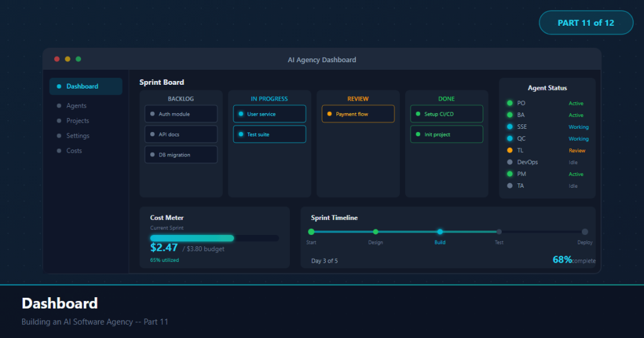Click the green window maximize dot
Image resolution: width=644 pixels, height=338 pixels.
coord(79,59)
